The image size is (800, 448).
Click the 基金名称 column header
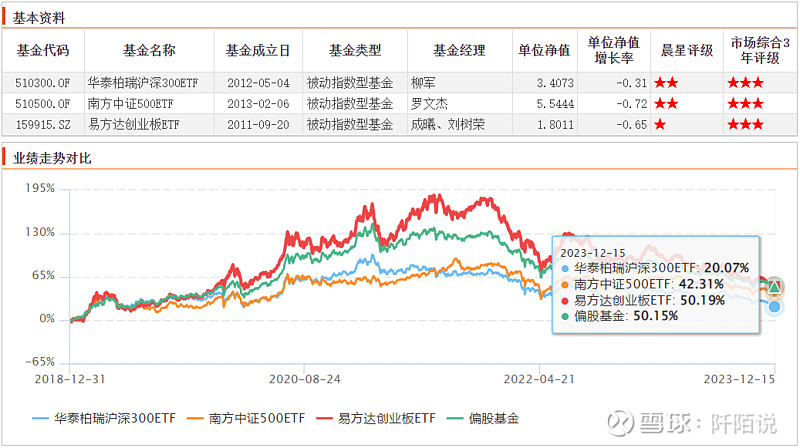(149, 51)
